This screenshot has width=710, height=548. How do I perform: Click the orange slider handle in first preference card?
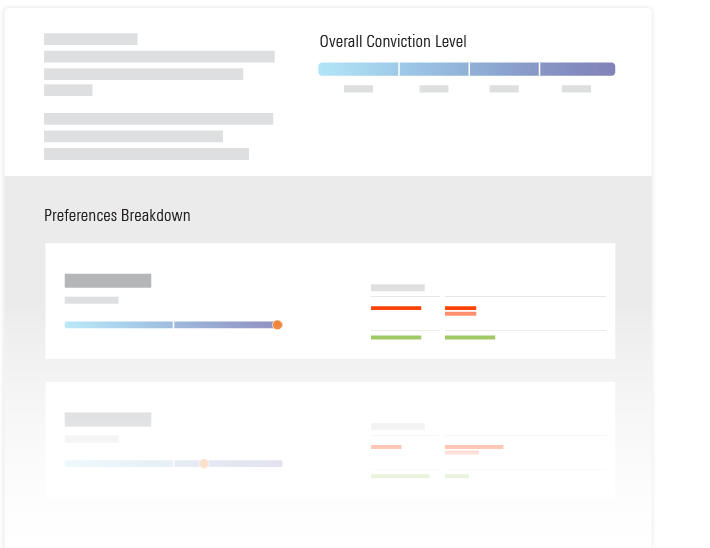coord(277,325)
